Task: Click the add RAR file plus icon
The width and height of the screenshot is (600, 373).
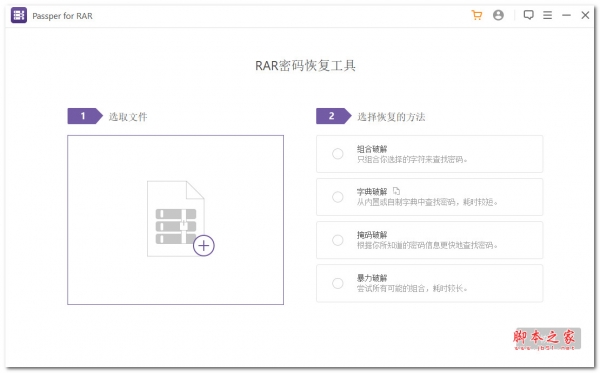Action: 204,246
